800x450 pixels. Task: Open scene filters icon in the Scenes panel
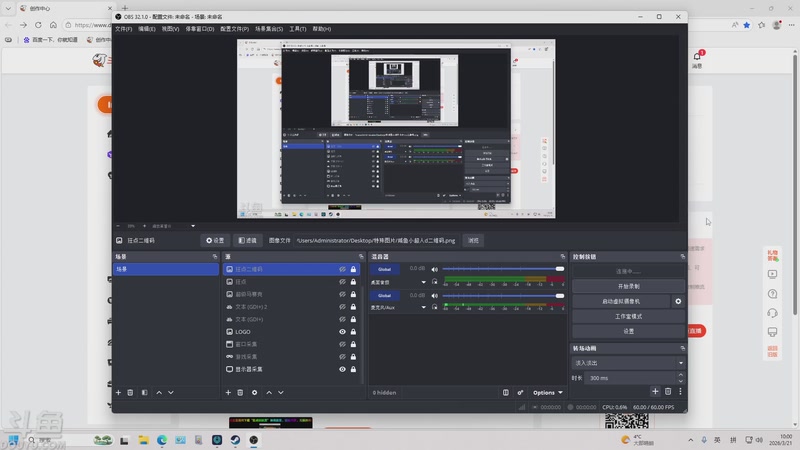click(x=144, y=392)
